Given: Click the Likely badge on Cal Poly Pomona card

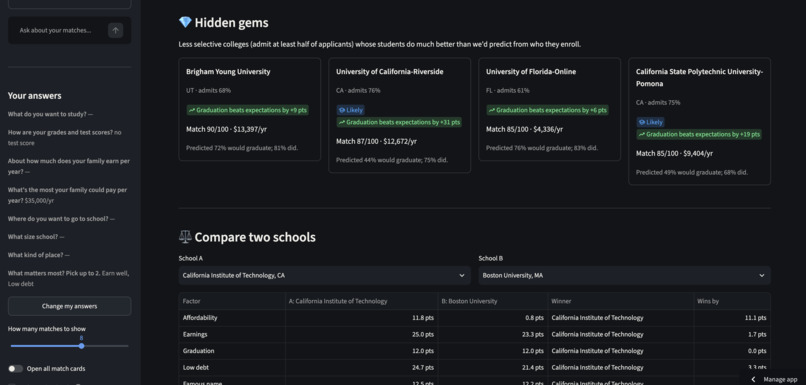Looking at the screenshot, I should tap(650, 122).
